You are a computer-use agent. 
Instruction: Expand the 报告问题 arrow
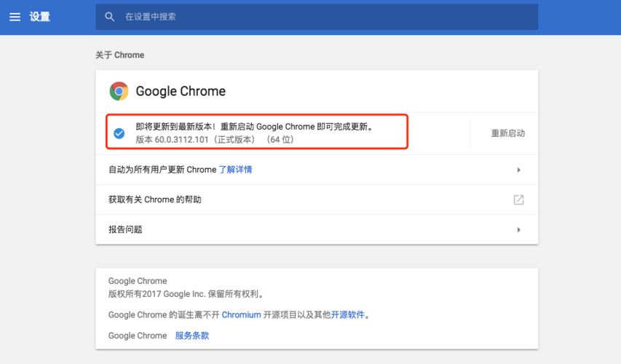click(x=518, y=230)
